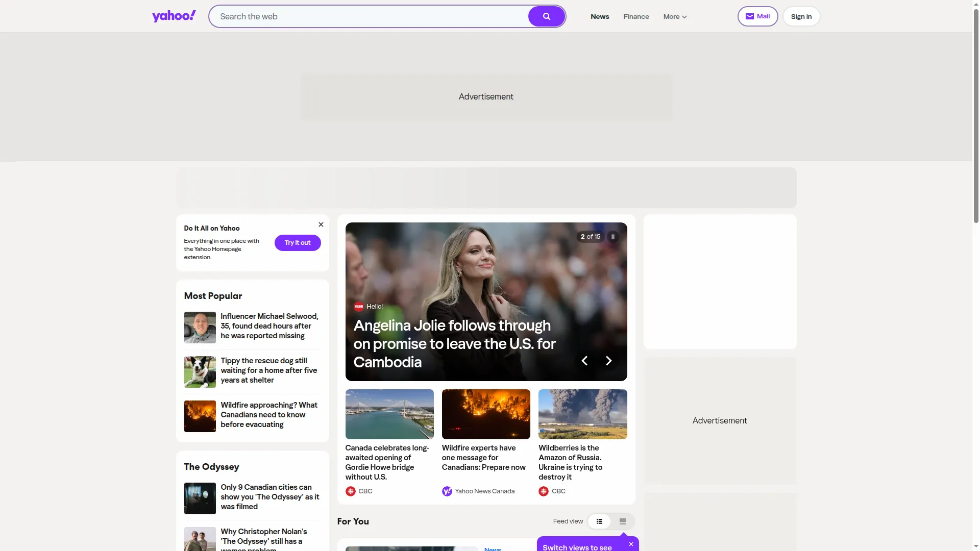Close the Do It All on Yahoo card
The height and width of the screenshot is (551, 980).
click(321, 224)
